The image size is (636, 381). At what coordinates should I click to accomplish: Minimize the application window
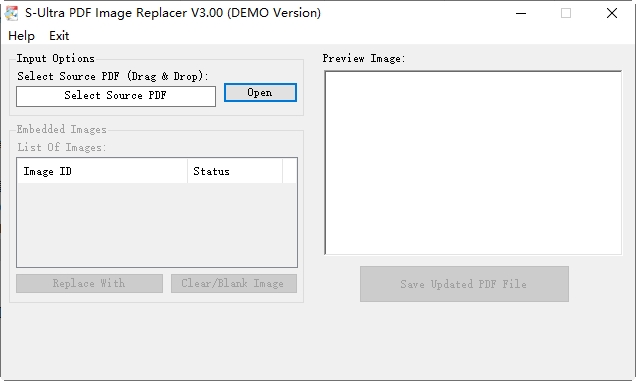(x=521, y=13)
